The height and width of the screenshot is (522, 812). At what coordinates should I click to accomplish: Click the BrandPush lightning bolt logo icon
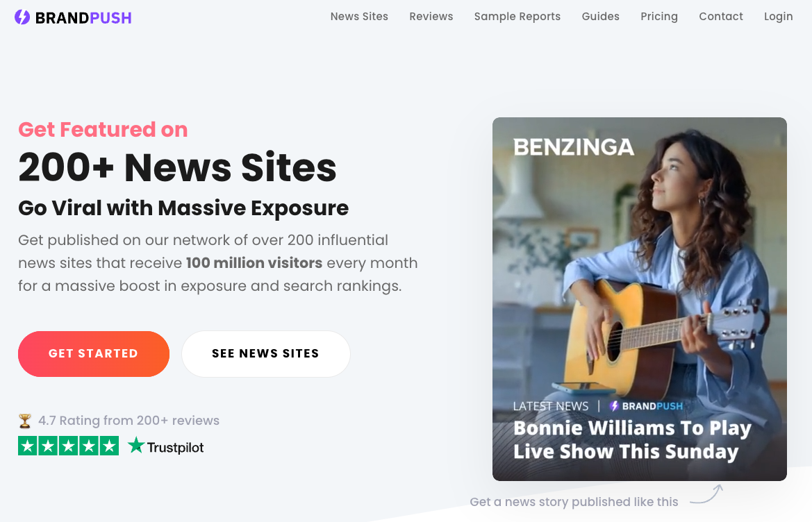(22, 17)
